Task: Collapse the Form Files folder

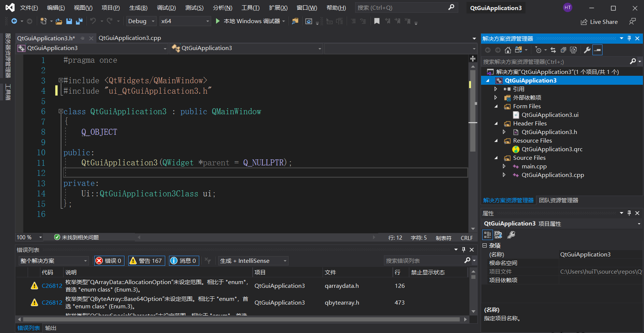Action: [x=496, y=106]
